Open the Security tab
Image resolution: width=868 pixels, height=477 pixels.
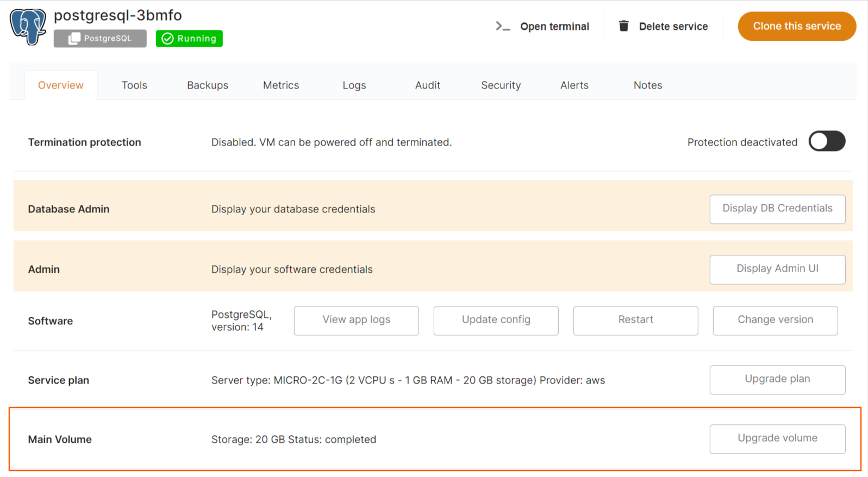[501, 85]
